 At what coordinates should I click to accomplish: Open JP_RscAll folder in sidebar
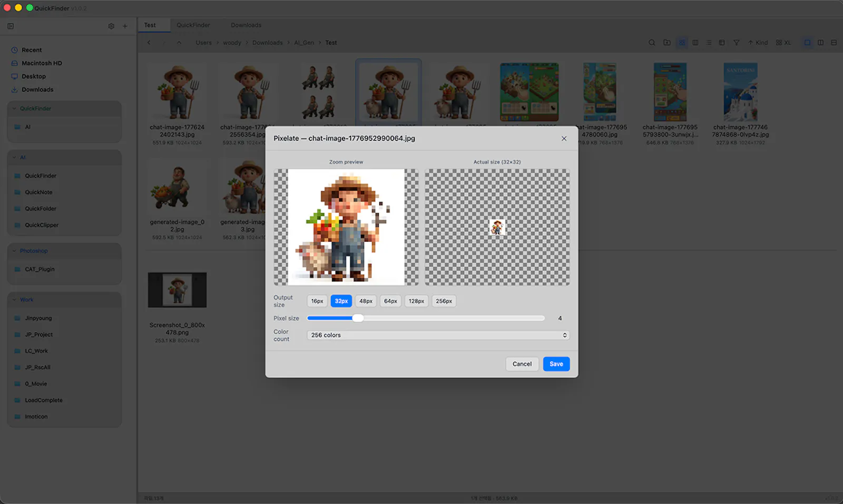pyautogui.click(x=37, y=367)
